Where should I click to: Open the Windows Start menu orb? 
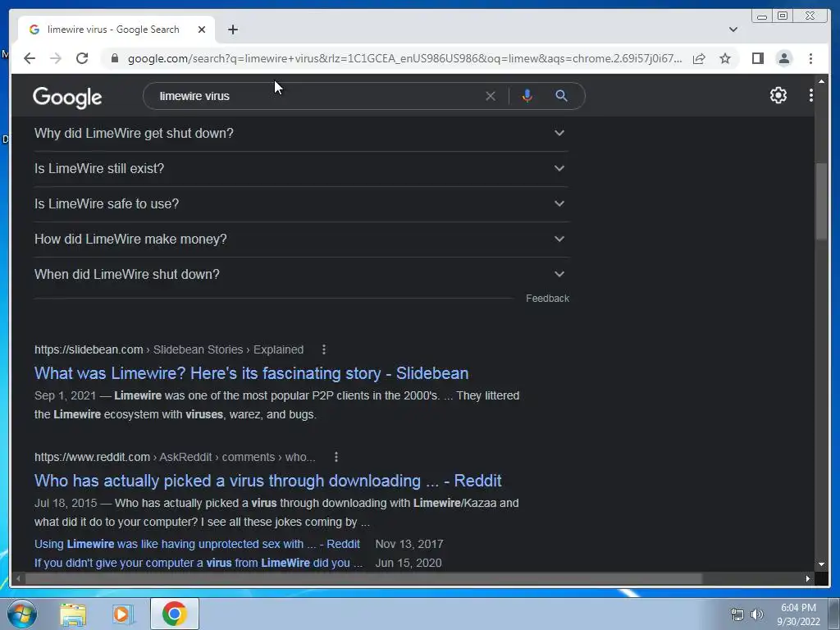point(22,614)
